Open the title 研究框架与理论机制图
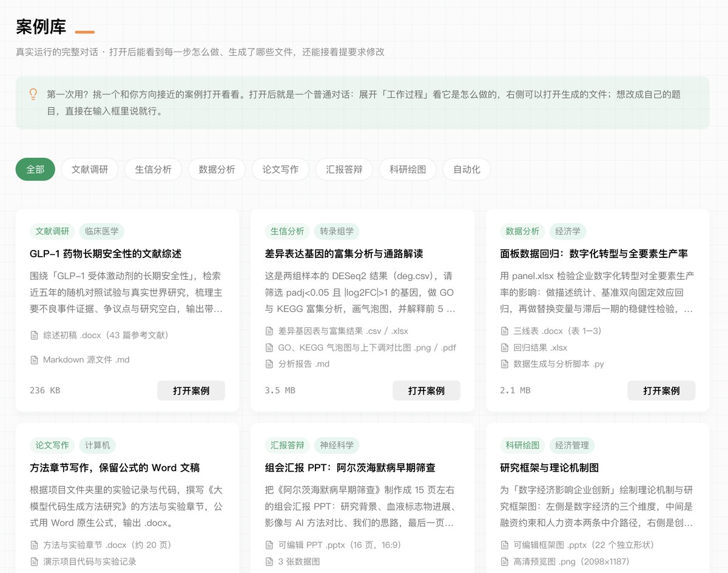 click(549, 468)
